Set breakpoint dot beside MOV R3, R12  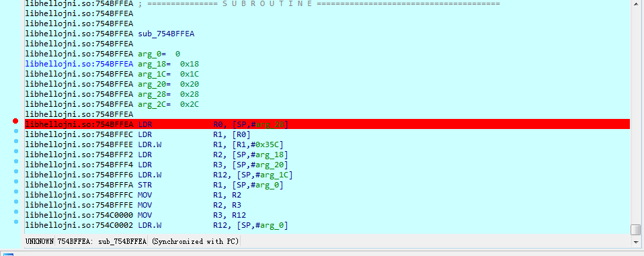[x=16, y=212]
